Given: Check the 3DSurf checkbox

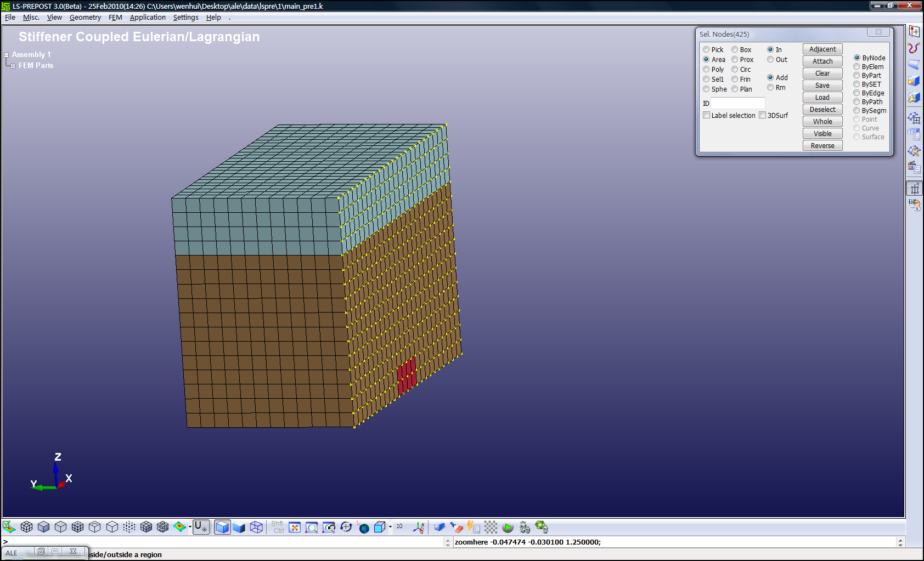Looking at the screenshot, I should point(762,115).
